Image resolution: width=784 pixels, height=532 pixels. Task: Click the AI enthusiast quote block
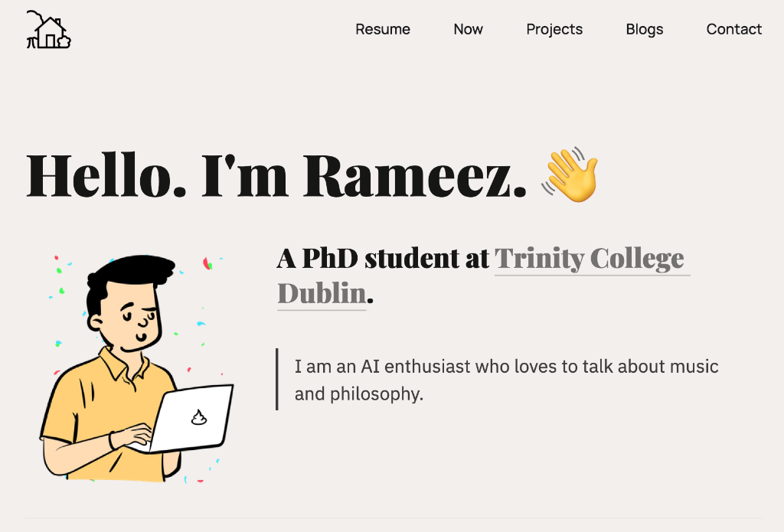[505, 380]
